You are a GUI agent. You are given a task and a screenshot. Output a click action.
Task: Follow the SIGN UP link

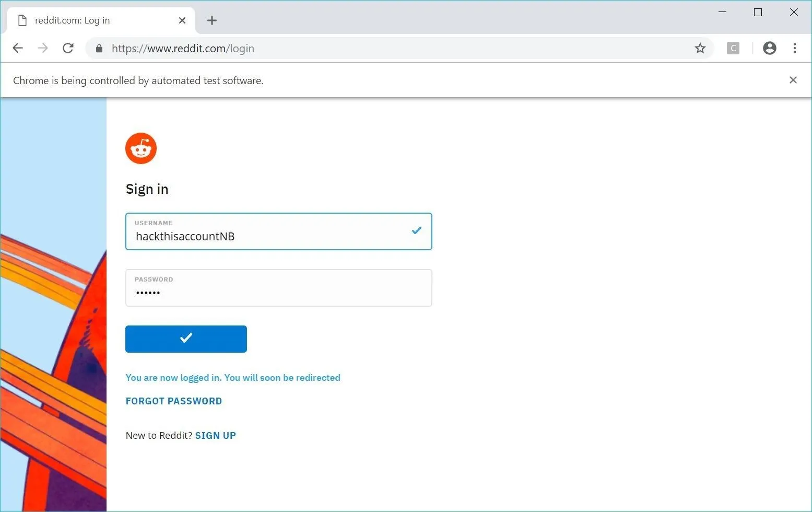point(216,436)
